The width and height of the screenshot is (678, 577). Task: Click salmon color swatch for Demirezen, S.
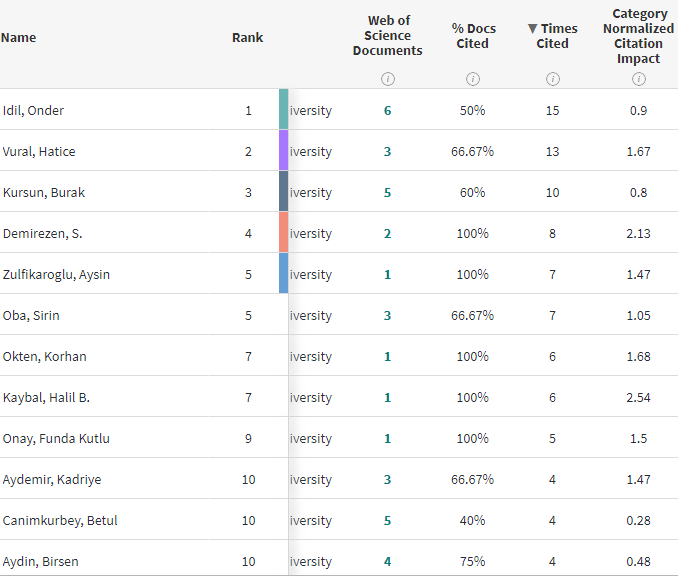click(284, 233)
